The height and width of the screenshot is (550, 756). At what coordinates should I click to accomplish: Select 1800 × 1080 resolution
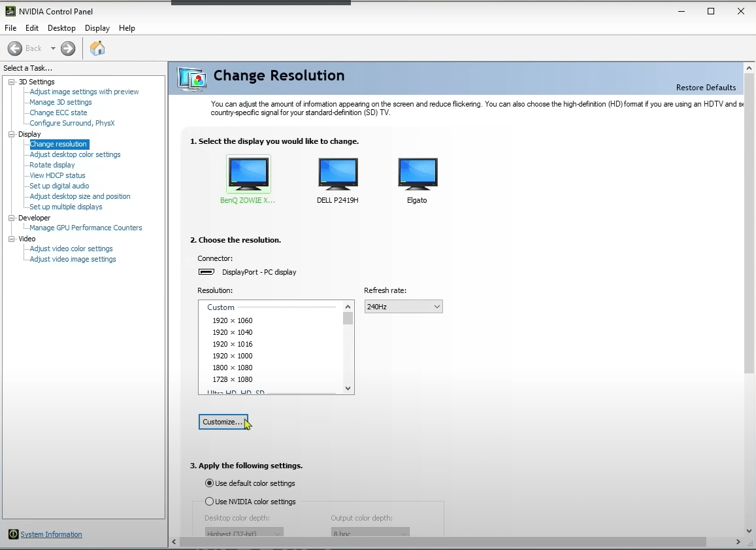coord(233,368)
